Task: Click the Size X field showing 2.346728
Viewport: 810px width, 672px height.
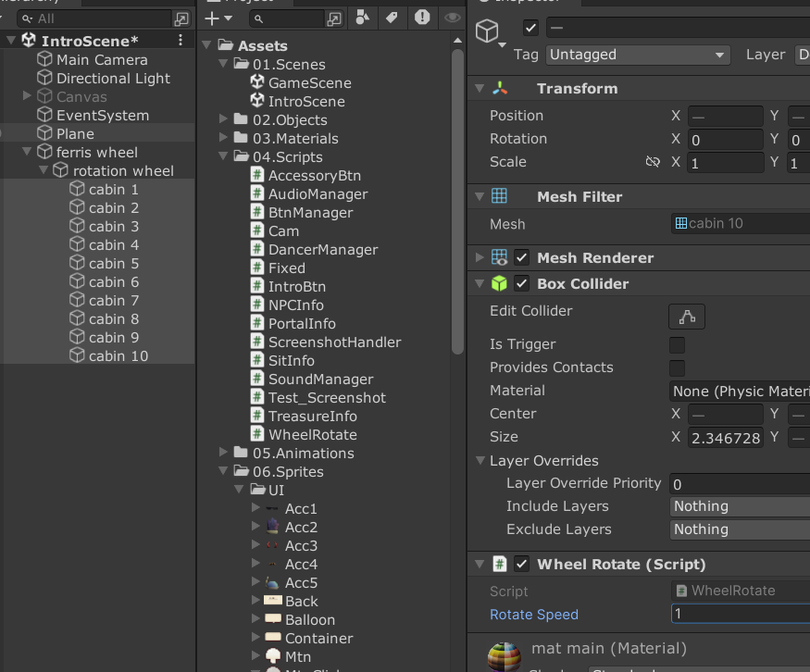Action: click(x=725, y=438)
